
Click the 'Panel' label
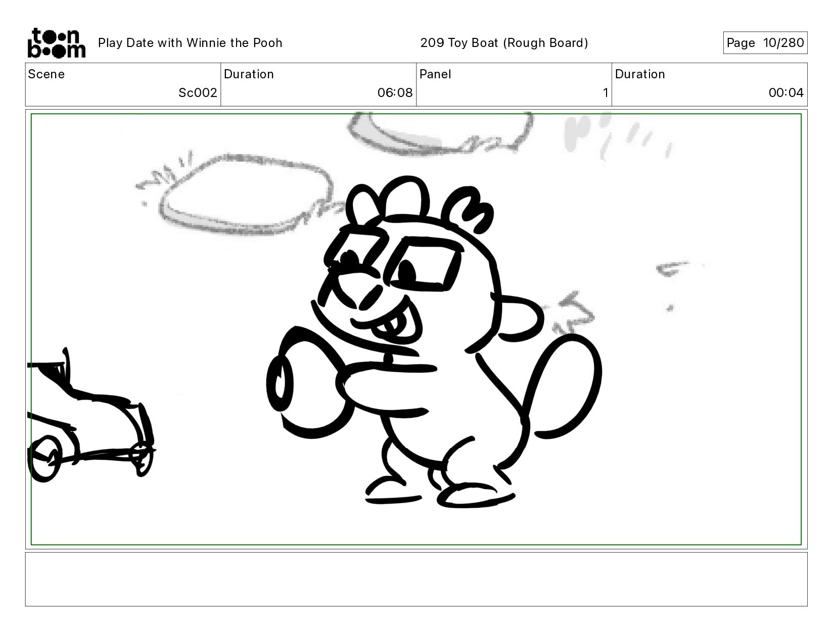(x=435, y=74)
